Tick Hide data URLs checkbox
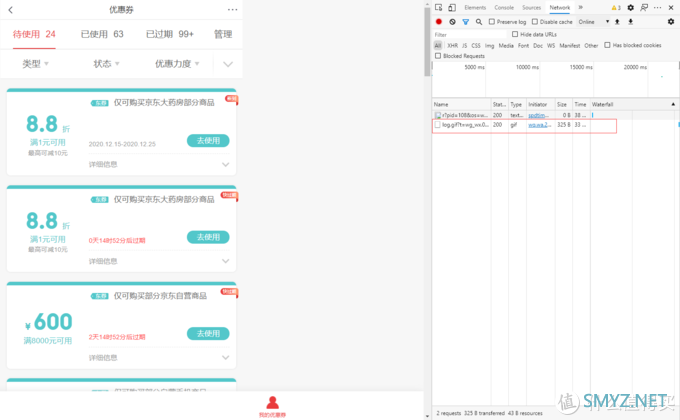 515,34
